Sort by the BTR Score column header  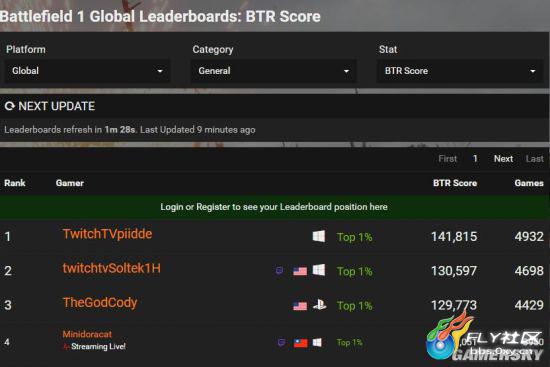tap(455, 183)
